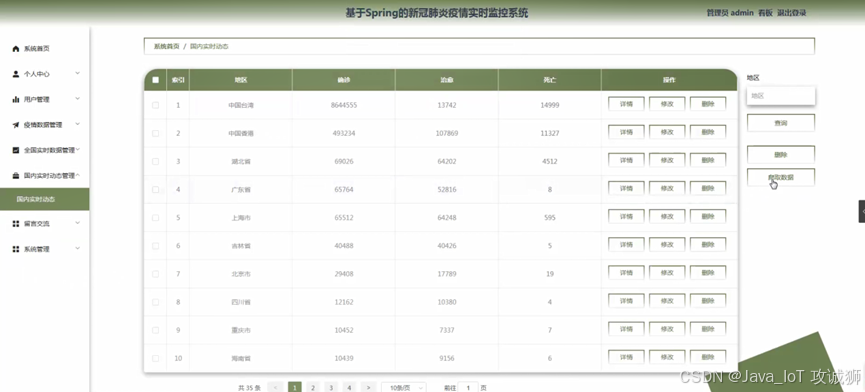The width and height of the screenshot is (865, 392).
Task: Check the row checkbox for 中国台湾
Action: 156,105
